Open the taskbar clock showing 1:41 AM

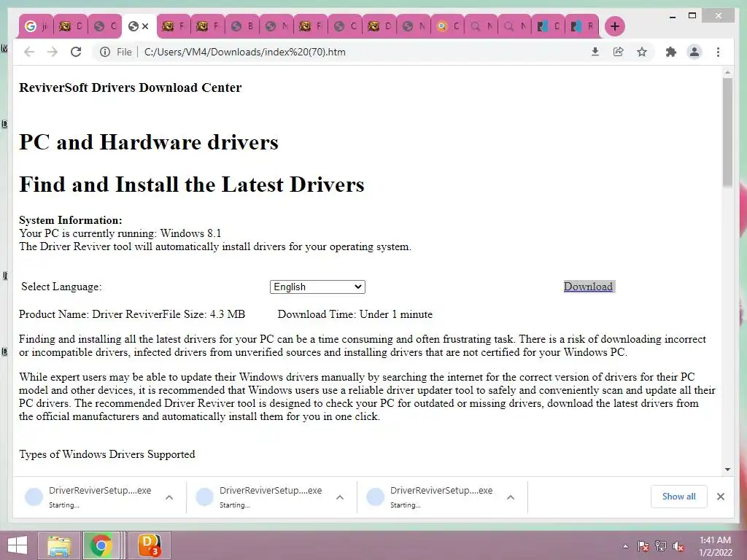[715, 546]
